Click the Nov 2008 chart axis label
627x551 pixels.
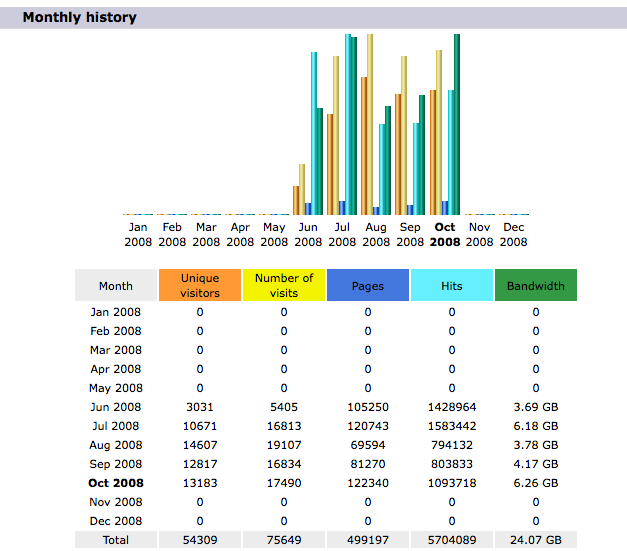click(x=479, y=234)
